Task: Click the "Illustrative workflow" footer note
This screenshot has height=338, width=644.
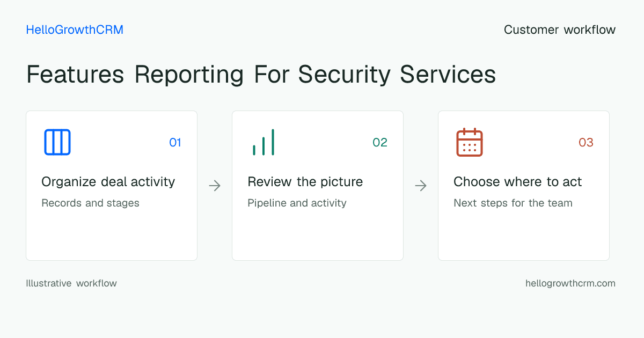Action: (71, 283)
